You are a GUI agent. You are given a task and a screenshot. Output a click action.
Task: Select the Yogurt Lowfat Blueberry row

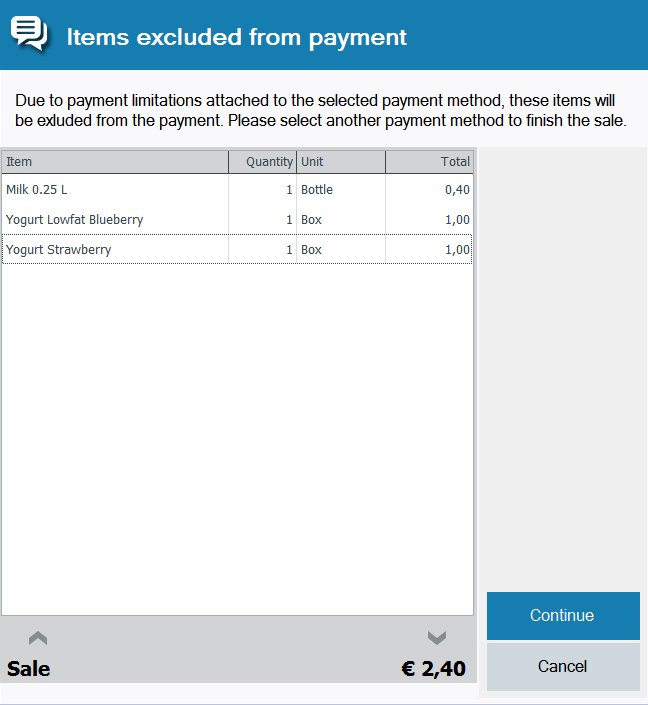(237, 220)
